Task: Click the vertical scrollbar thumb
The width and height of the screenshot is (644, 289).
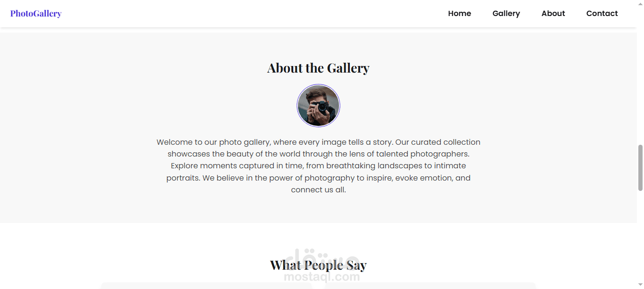Action: tap(640, 168)
